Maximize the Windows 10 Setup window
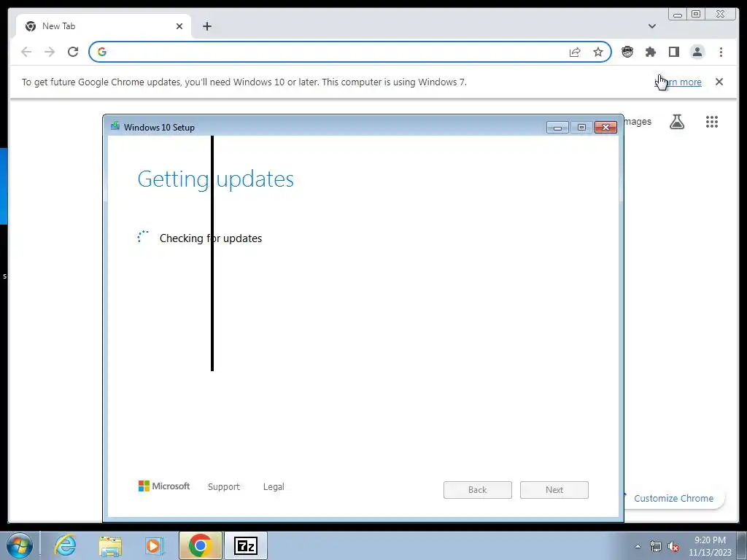 [581, 127]
